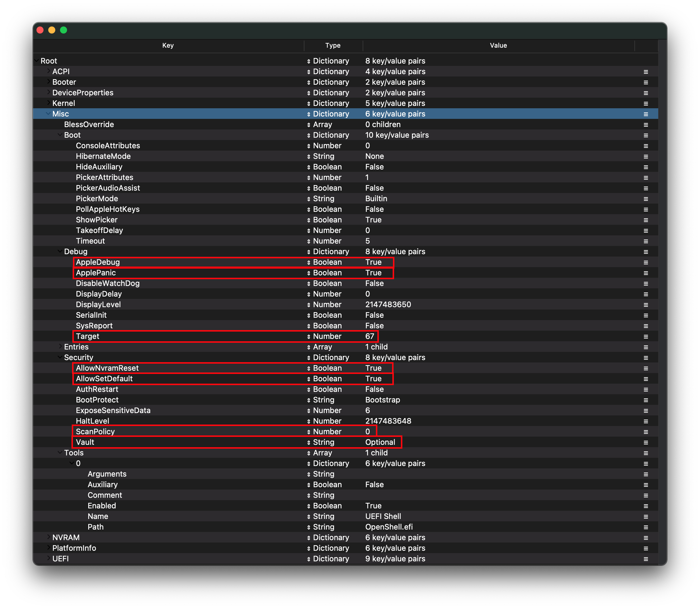Click the row options icon for UEFI
This screenshot has height=609, width=700.
point(646,559)
